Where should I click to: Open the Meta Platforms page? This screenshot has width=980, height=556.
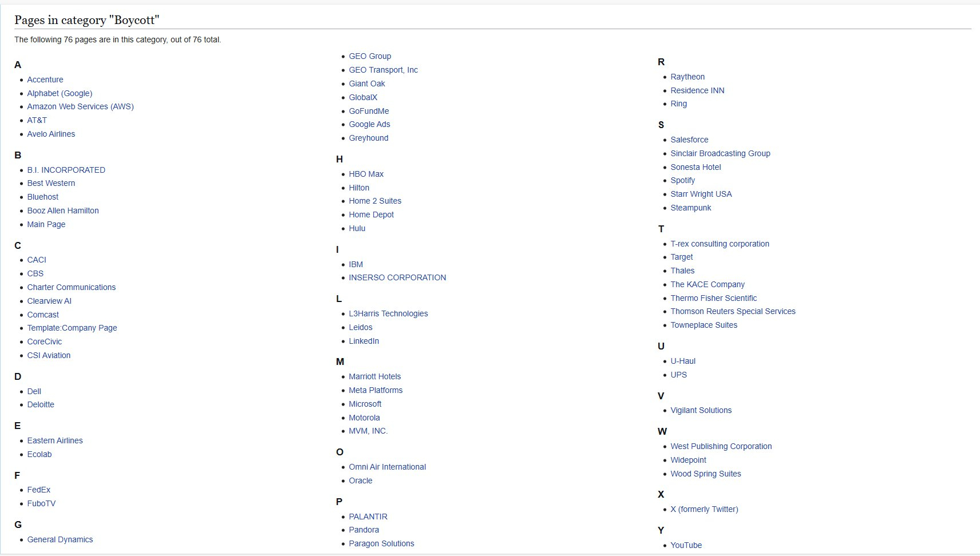(376, 390)
